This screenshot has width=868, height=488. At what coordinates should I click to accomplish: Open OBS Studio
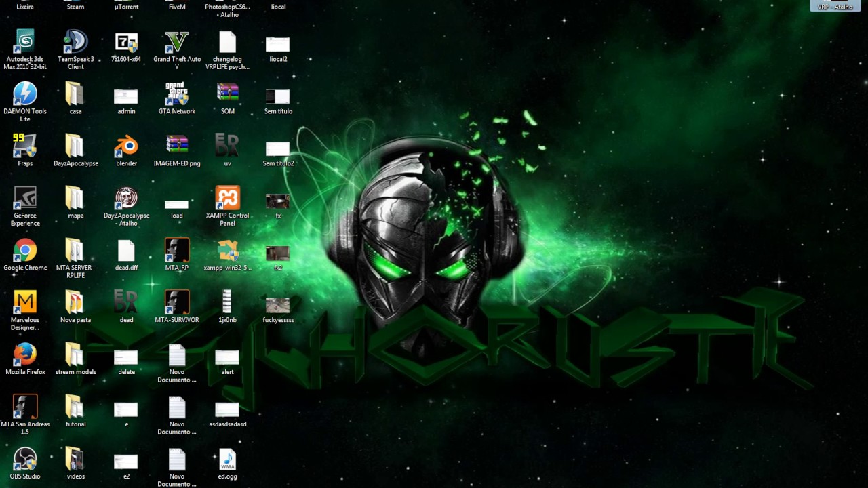pyautogui.click(x=25, y=460)
